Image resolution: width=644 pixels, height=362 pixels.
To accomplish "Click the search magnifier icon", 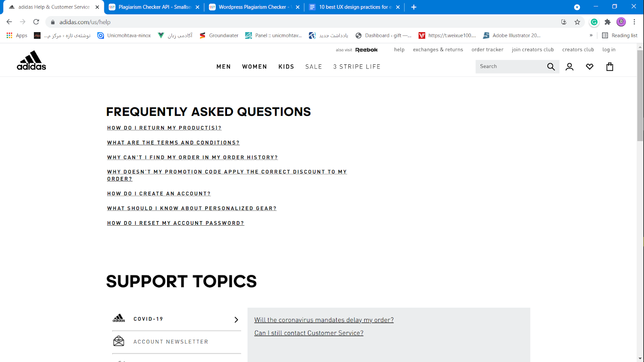I will pyautogui.click(x=551, y=67).
